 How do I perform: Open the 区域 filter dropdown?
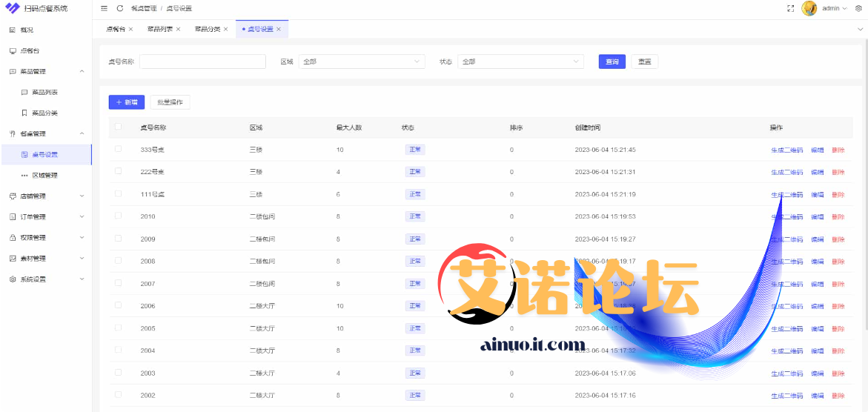coord(362,62)
